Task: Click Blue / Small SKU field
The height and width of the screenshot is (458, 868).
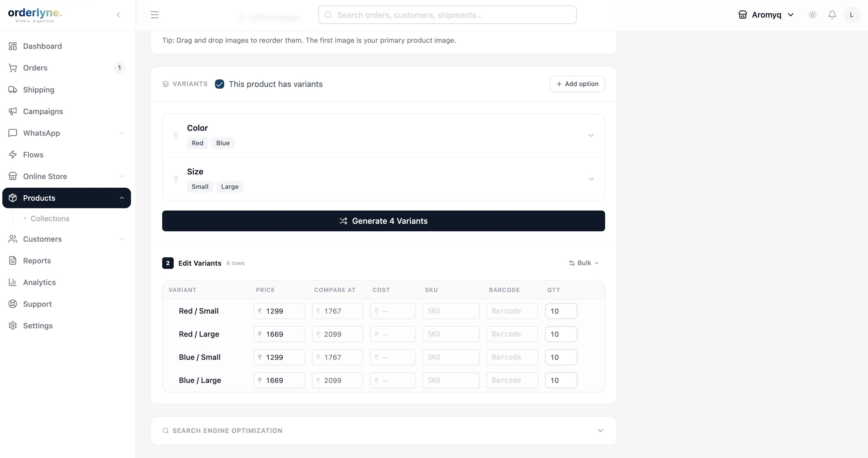Action: 451,357
